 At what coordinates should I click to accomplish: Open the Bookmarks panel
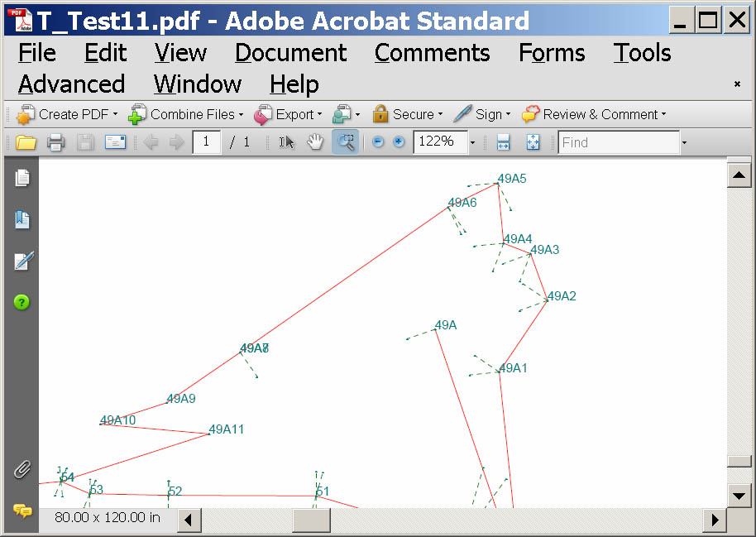22,220
